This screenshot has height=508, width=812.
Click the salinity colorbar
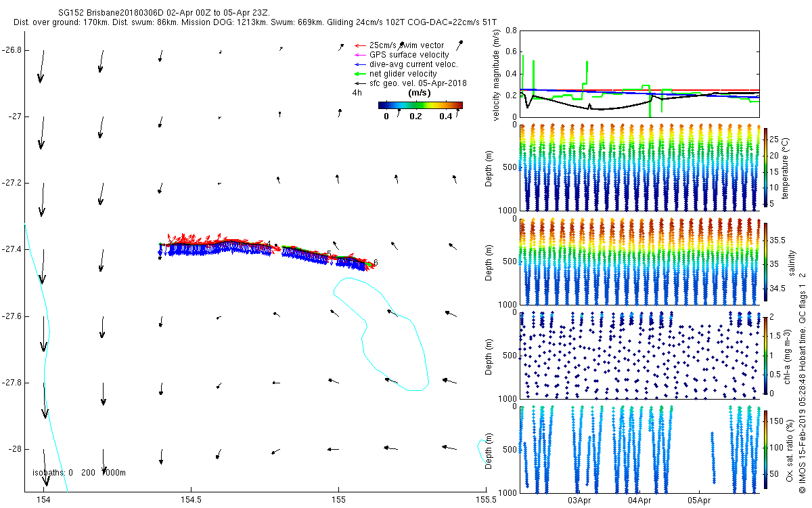765,263
